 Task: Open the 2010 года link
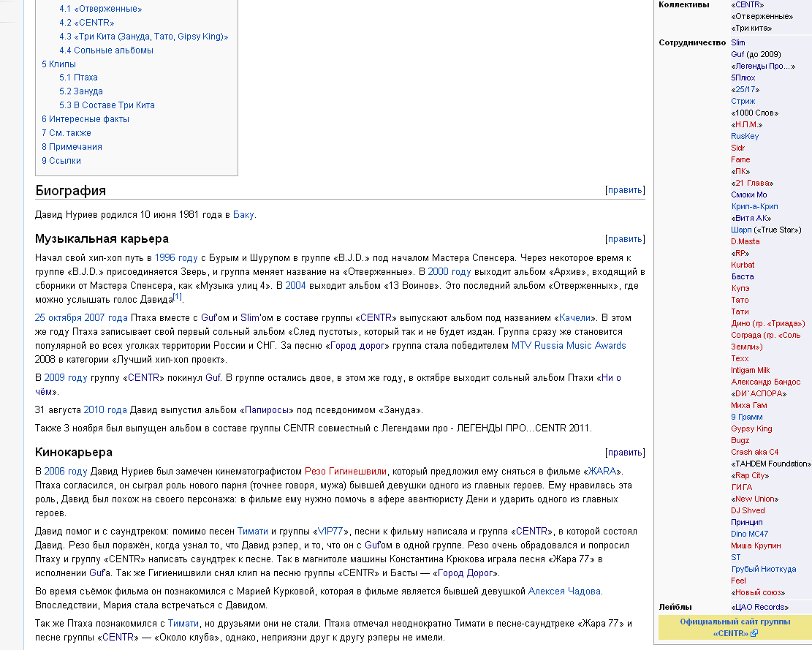(105, 410)
